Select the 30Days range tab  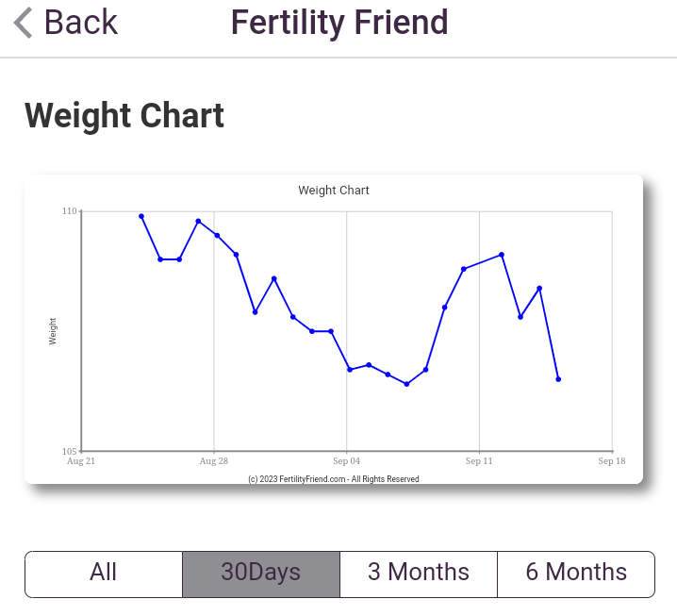[x=261, y=573]
